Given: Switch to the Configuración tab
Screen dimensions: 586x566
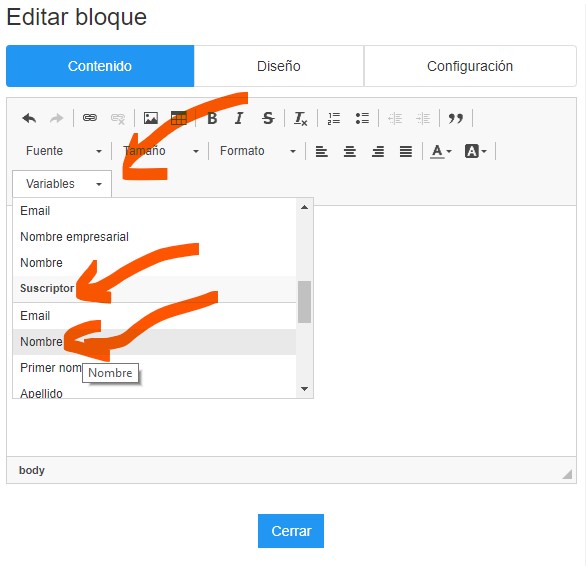Looking at the screenshot, I should pyautogui.click(x=470, y=66).
